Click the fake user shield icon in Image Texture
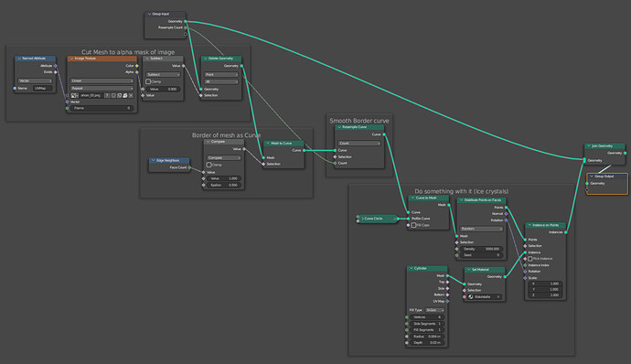The height and width of the screenshot is (364, 631). (x=113, y=95)
